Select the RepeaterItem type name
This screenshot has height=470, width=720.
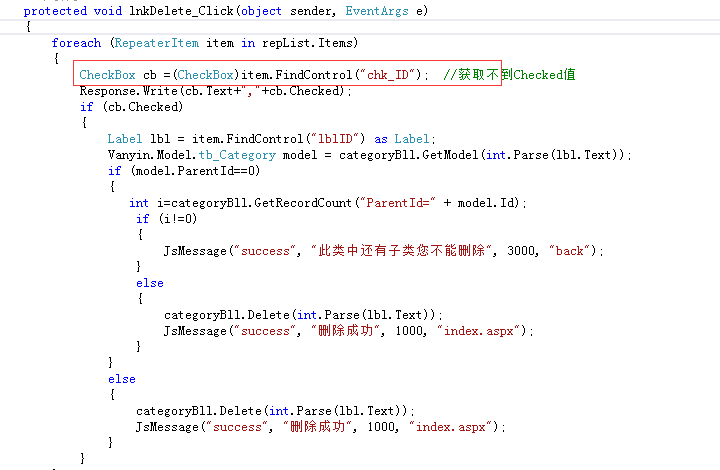click(x=157, y=43)
